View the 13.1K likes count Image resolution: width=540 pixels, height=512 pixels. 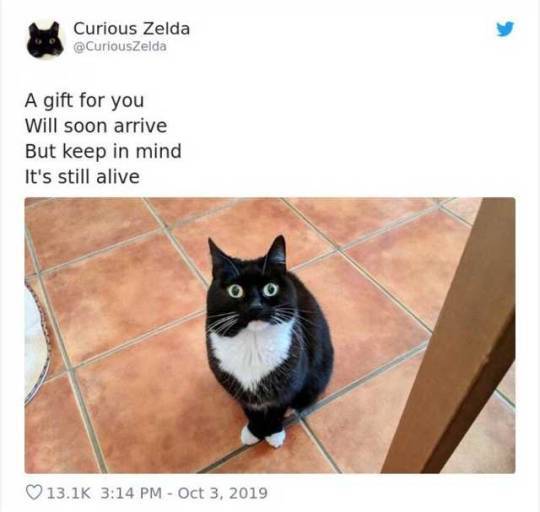[x=68, y=493]
